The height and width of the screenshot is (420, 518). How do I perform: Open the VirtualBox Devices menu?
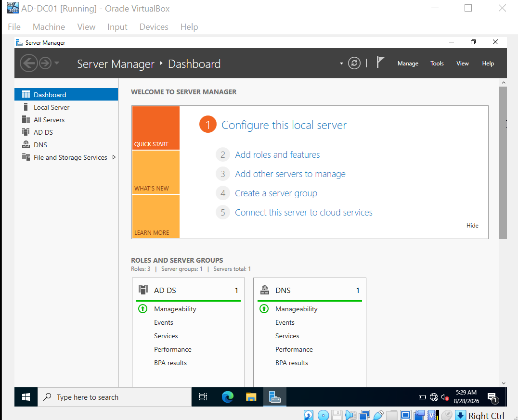tap(154, 27)
